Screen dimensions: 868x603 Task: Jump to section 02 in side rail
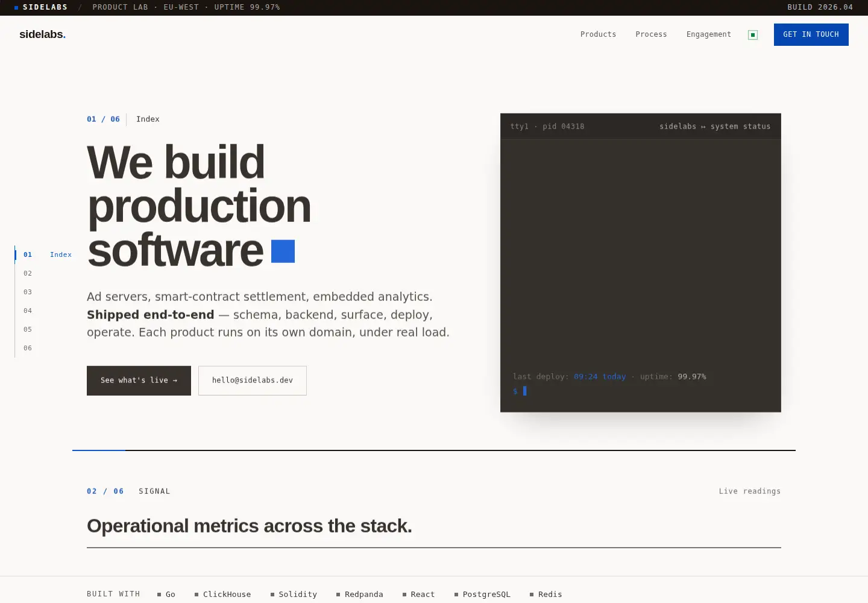point(28,273)
